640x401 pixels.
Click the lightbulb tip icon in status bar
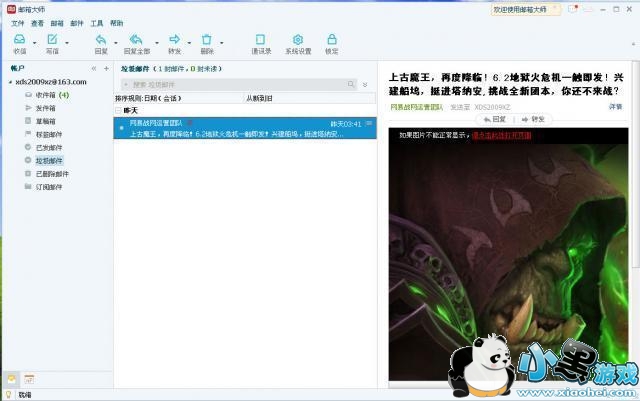8,394
